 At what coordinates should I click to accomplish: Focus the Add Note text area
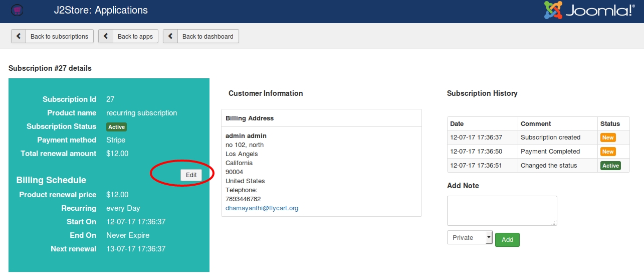(x=502, y=211)
